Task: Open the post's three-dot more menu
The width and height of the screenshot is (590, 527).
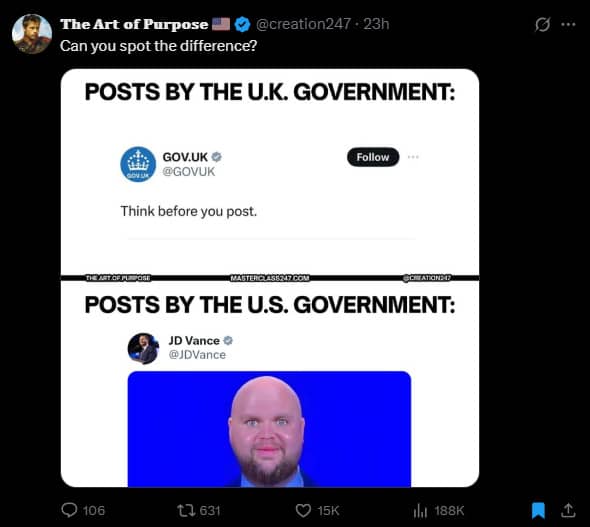Action: coord(568,24)
